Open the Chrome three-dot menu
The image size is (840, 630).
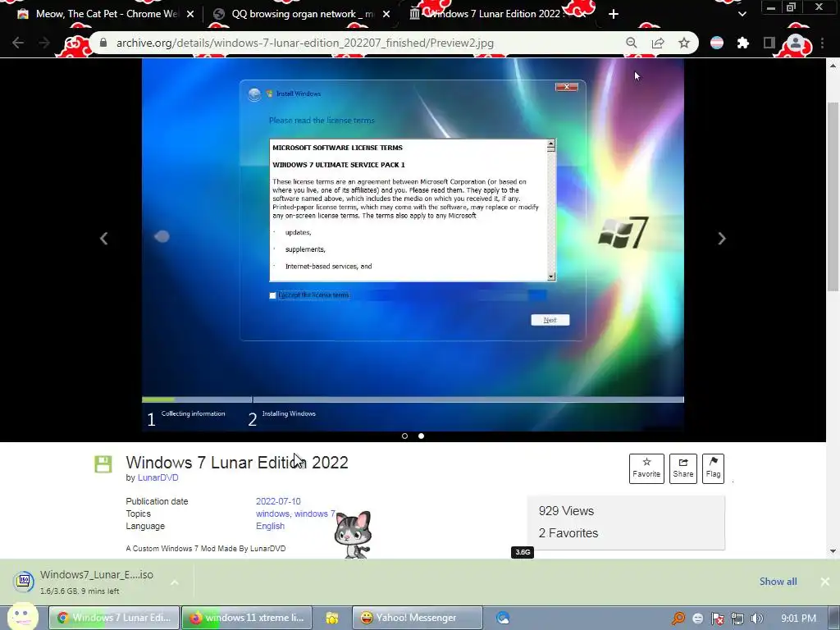(822, 43)
